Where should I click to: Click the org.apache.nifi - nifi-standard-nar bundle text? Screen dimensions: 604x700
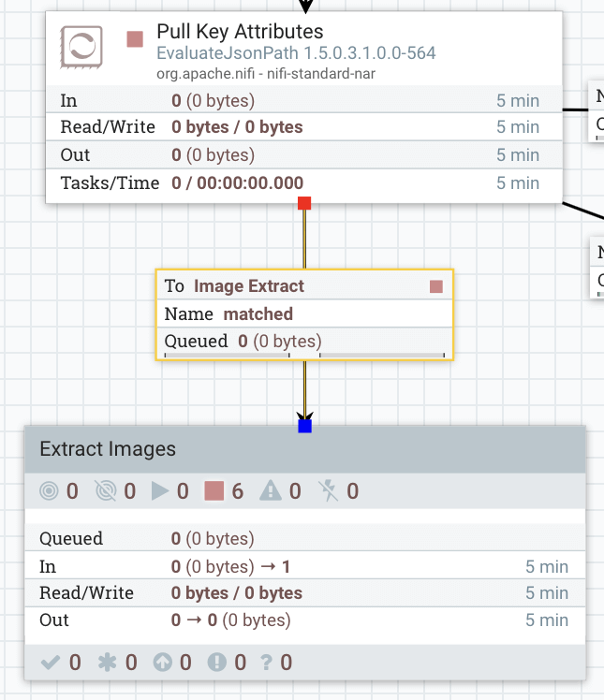click(x=266, y=73)
